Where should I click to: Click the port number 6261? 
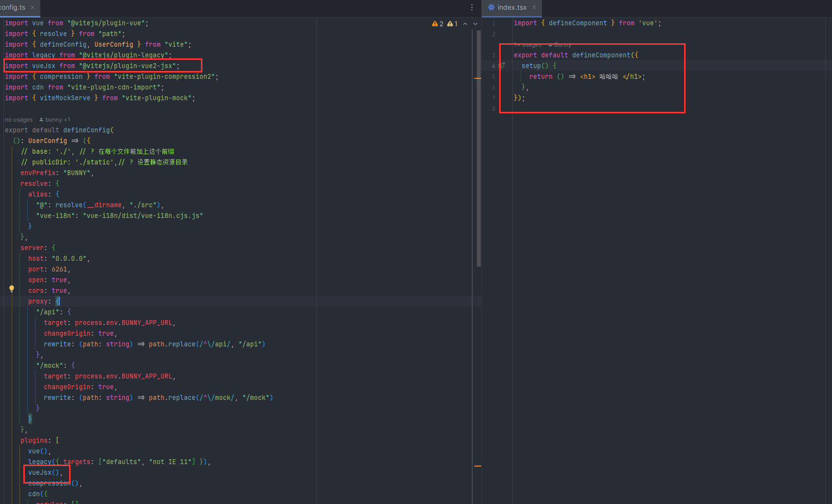coord(59,270)
